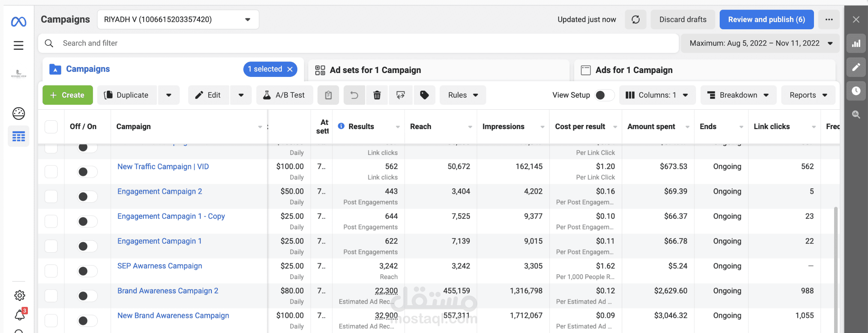Open the charts panel icon in right sidebar

click(x=856, y=43)
